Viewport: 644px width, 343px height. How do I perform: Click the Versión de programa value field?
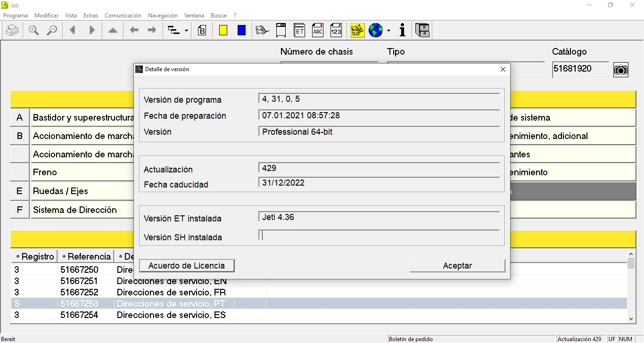(x=379, y=99)
